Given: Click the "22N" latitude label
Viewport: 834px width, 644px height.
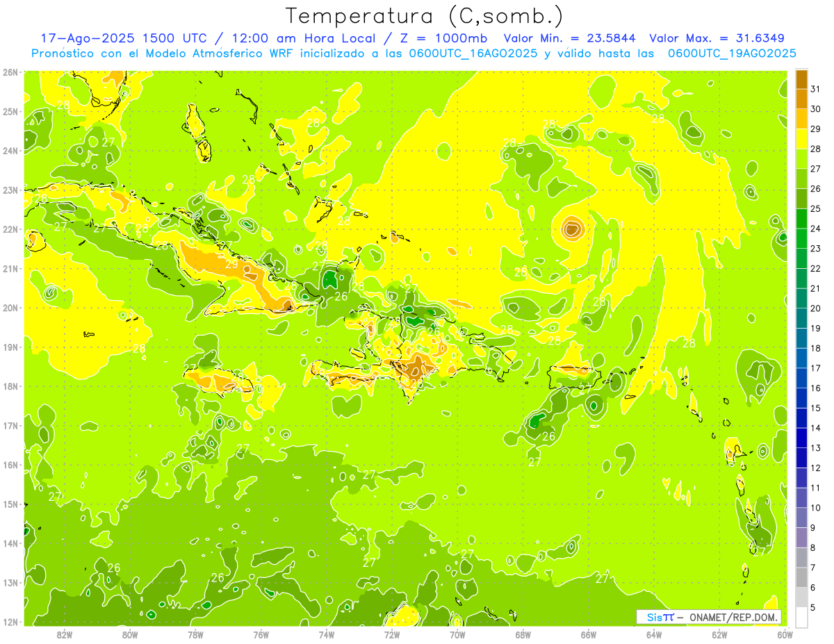Looking at the screenshot, I should click(x=10, y=229).
